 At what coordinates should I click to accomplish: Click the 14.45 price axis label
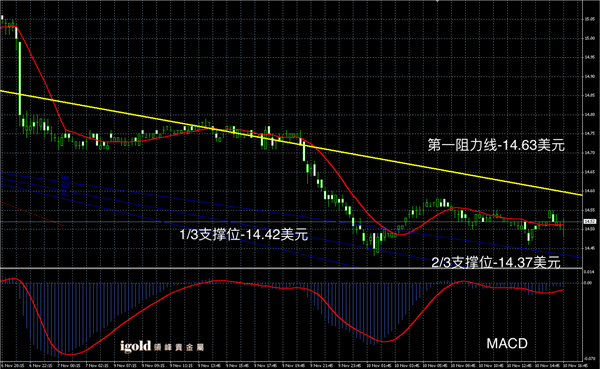[590, 248]
